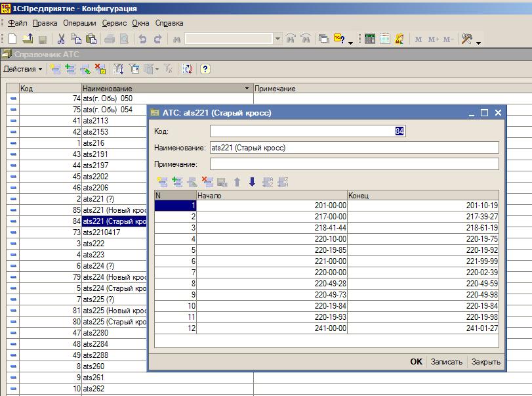532x396 pixels.
Task: Click the Open file folder icon
Action: click(x=28, y=39)
